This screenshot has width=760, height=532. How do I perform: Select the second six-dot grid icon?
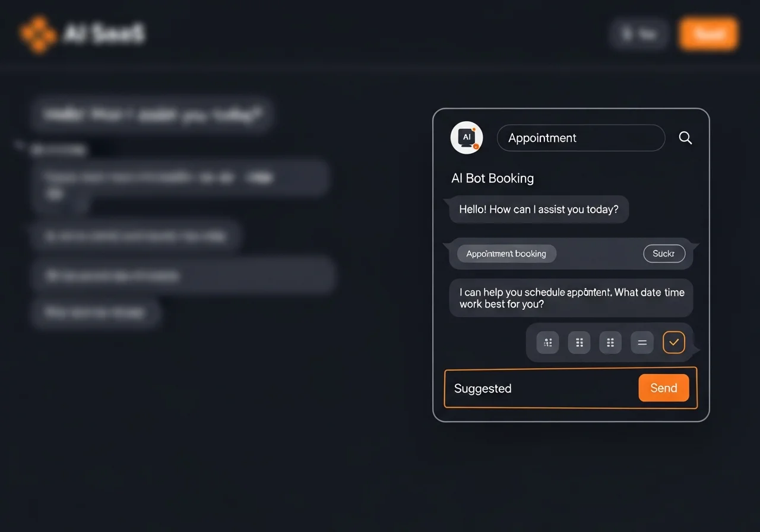[579, 342]
